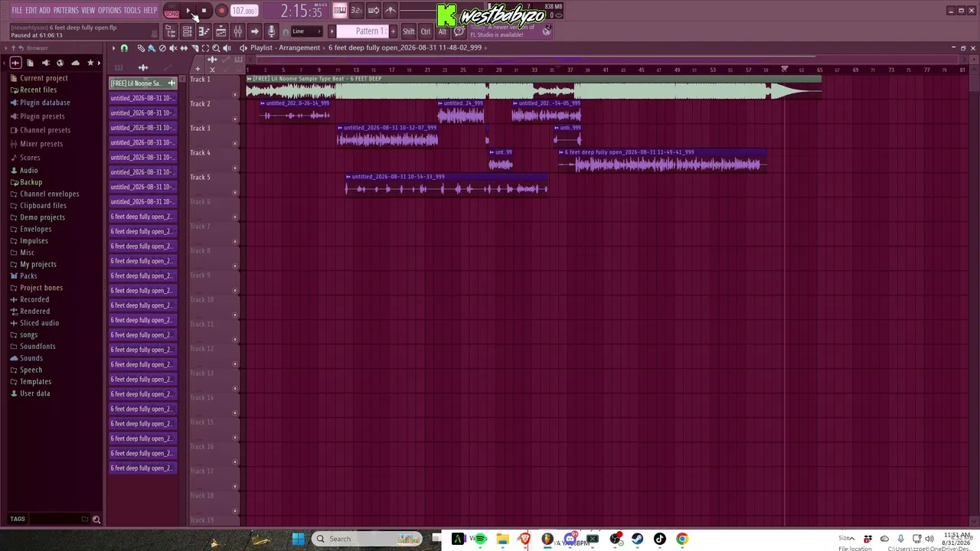Open the FILE menu
The height and width of the screenshot is (551, 980).
coord(17,11)
